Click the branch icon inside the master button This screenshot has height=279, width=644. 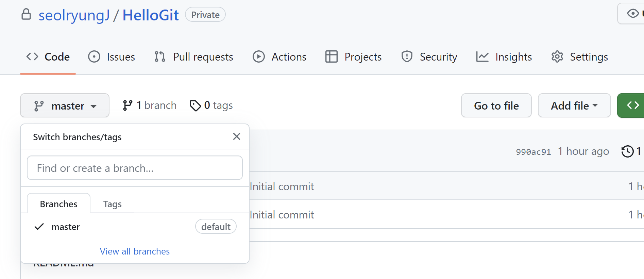(39, 106)
